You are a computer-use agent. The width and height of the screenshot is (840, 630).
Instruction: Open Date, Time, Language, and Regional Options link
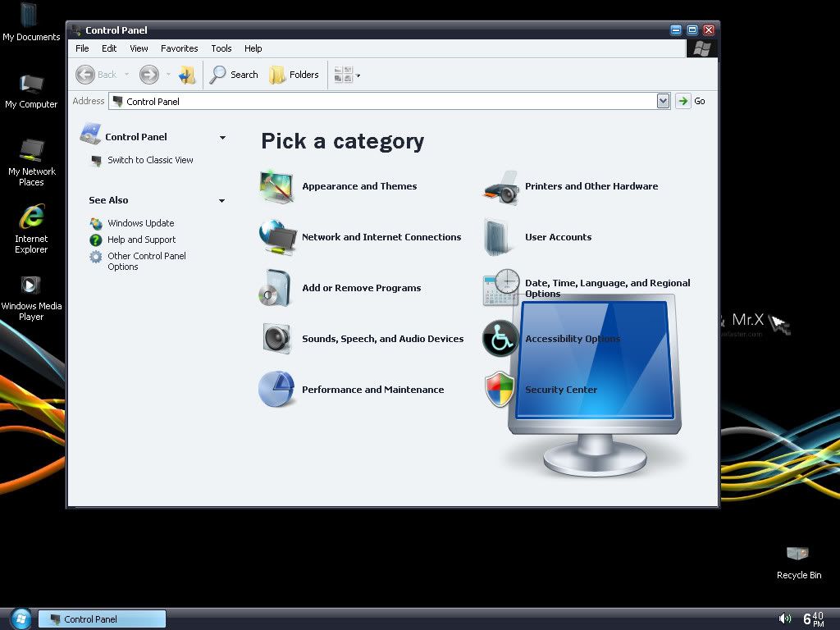click(x=608, y=288)
